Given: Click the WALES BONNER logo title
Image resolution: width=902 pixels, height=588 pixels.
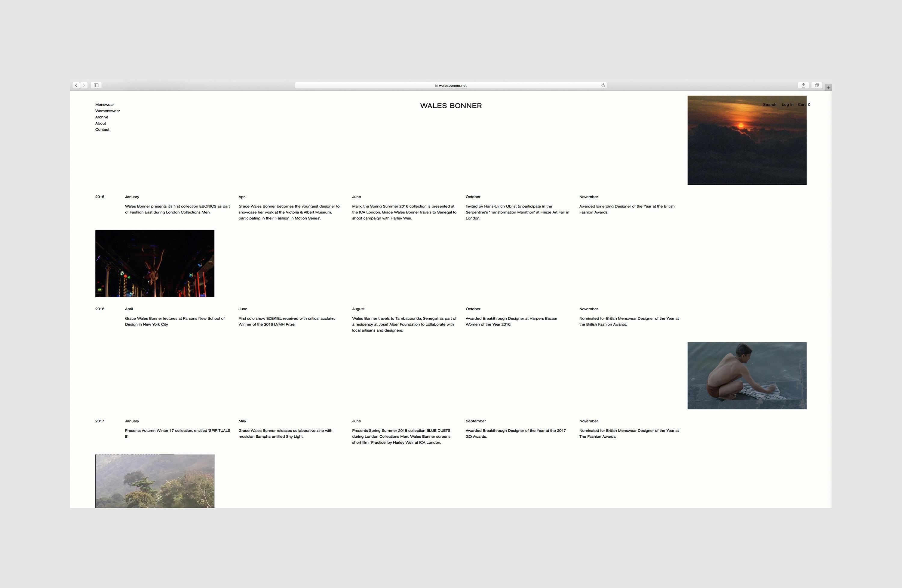Looking at the screenshot, I should click(451, 106).
